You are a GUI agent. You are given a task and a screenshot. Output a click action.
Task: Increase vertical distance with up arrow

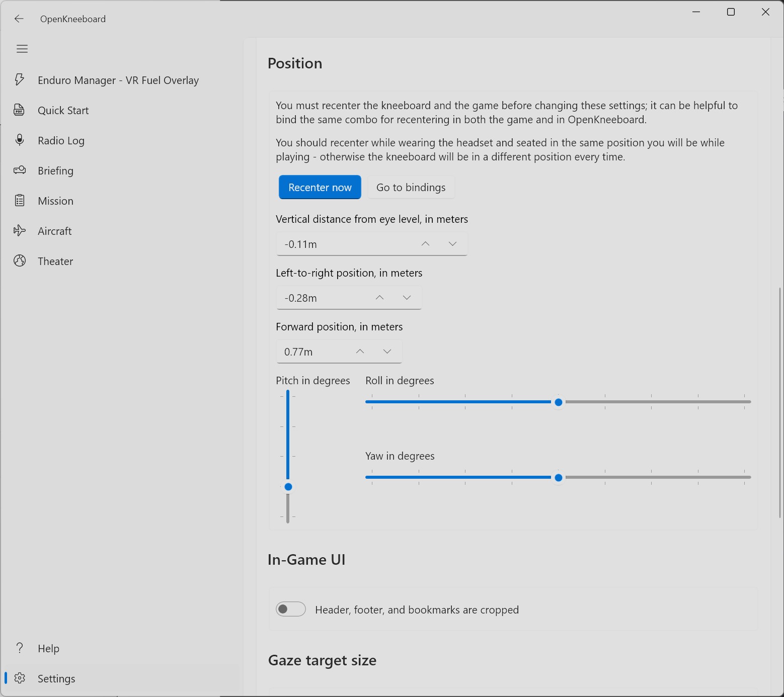point(425,244)
